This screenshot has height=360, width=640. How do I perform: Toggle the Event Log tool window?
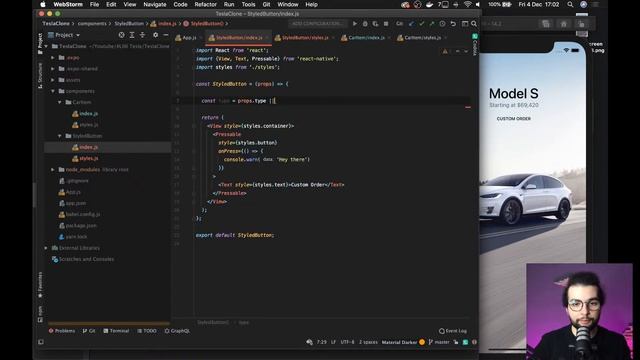[x=453, y=331]
